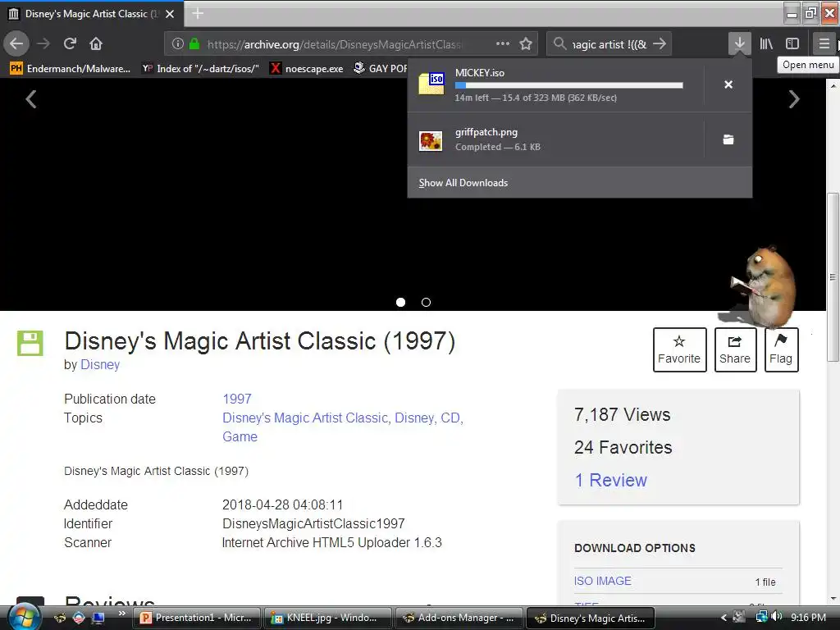The width and height of the screenshot is (840, 630).
Task: Show sidebars with the sidebar icon
Action: (x=792, y=44)
